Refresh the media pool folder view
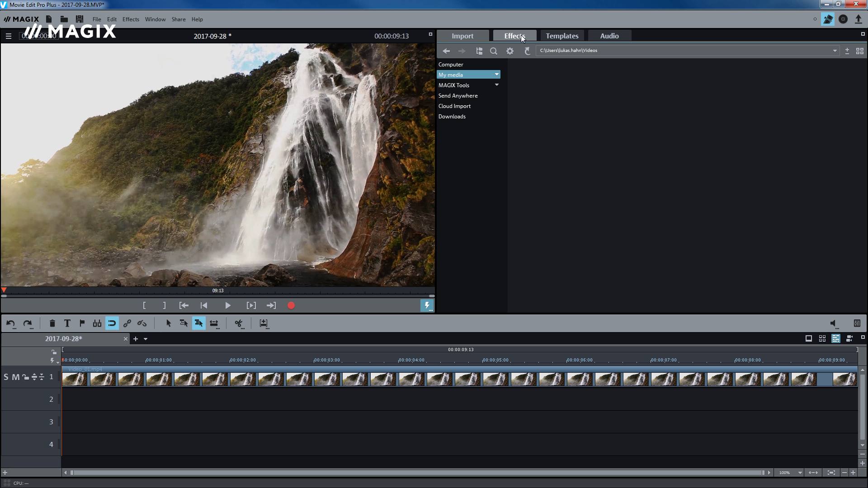868x488 pixels. (x=527, y=51)
